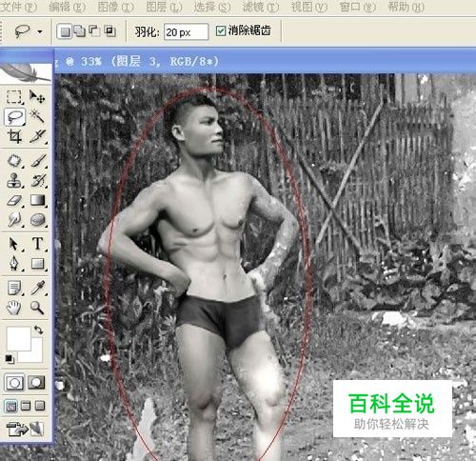Select the Clone Stamp tool
476x461 pixels.
point(14,181)
